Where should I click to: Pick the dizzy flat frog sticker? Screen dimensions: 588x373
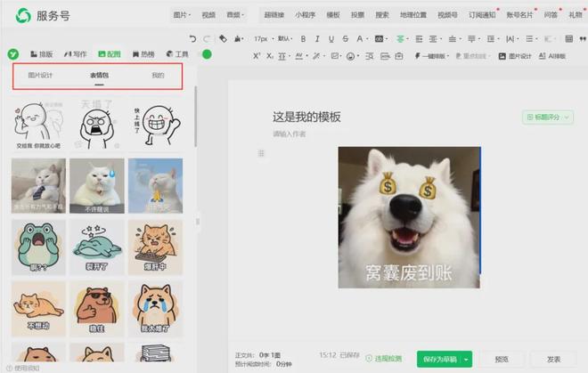[x=97, y=247]
